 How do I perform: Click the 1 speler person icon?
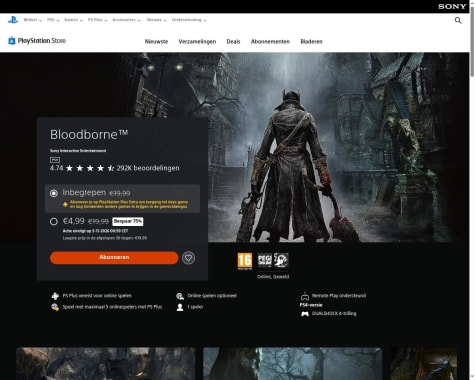[180, 307]
